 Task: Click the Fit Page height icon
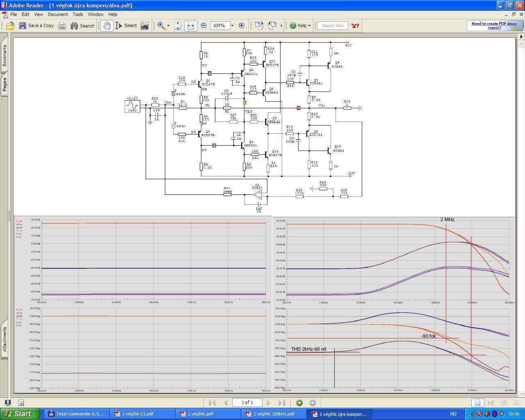(x=178, y=26)
